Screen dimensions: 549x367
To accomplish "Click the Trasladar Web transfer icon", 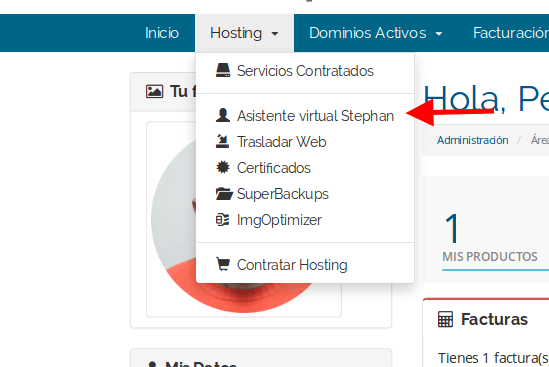I will point(223,141).
